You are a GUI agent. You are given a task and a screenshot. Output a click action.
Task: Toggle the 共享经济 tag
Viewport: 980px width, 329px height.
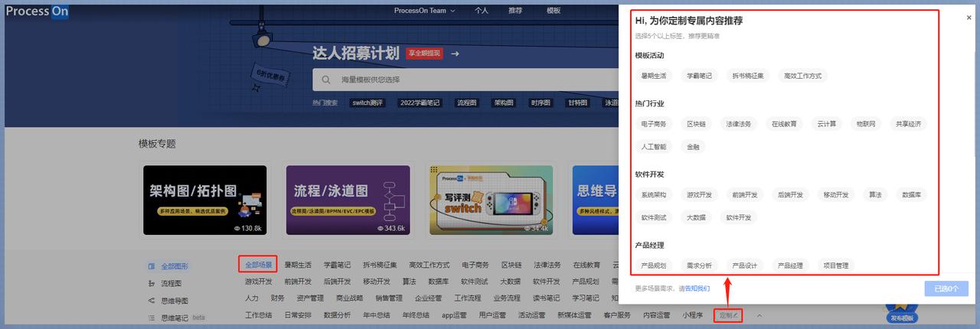point(908,123)
